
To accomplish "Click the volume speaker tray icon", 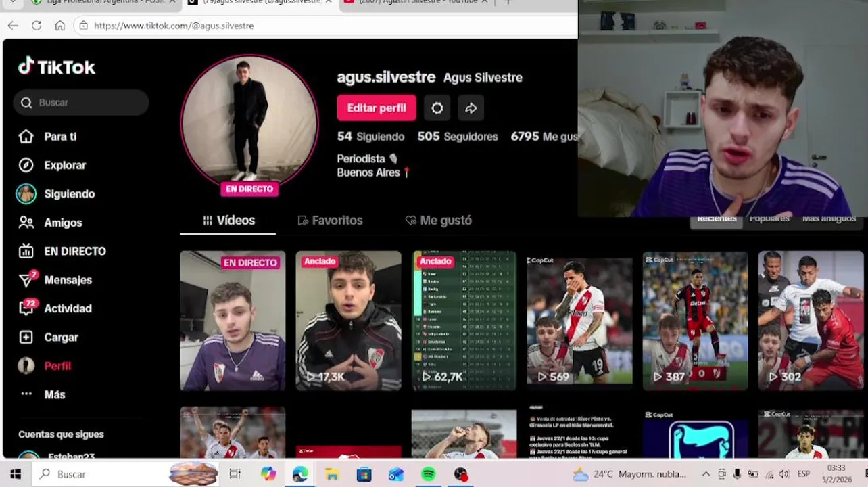I will coord(784,474).
